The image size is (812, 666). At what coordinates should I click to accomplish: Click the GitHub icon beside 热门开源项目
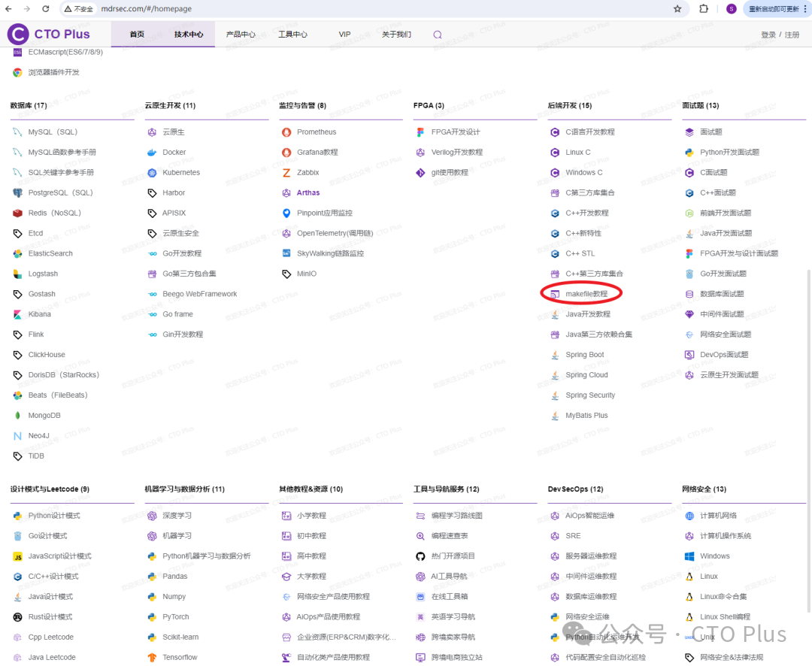pos(420,556)
